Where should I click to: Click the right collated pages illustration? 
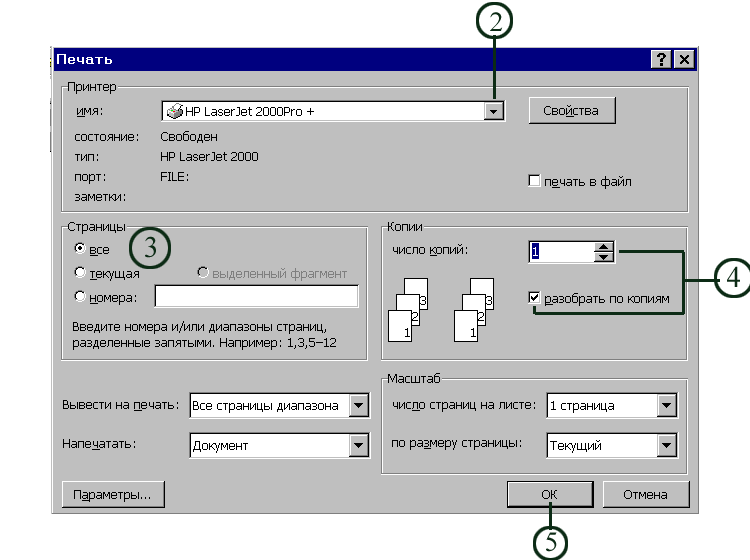(x=474, y=310)
